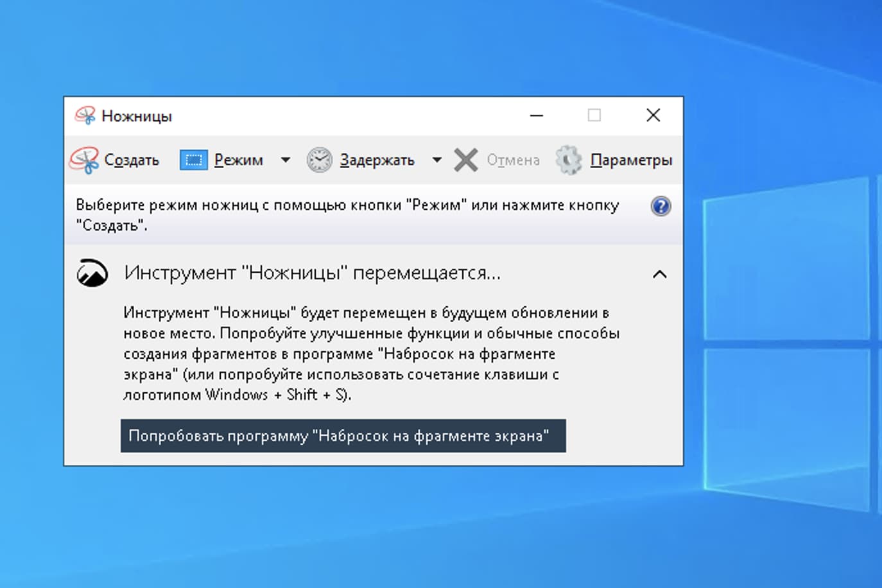Open the dropdown arrow beside Задержать
This screenshot has height=588, width=882.
pos(437,160)
